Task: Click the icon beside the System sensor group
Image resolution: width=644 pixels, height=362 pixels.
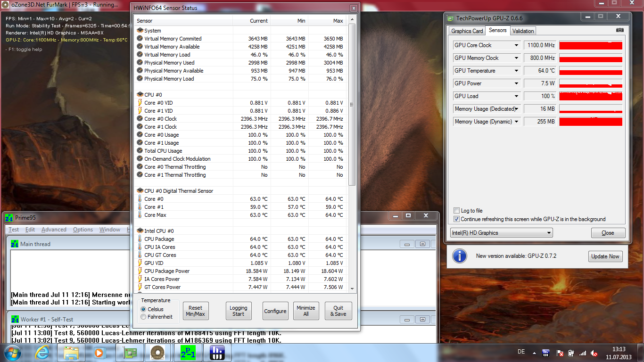Action: (140, 31)
